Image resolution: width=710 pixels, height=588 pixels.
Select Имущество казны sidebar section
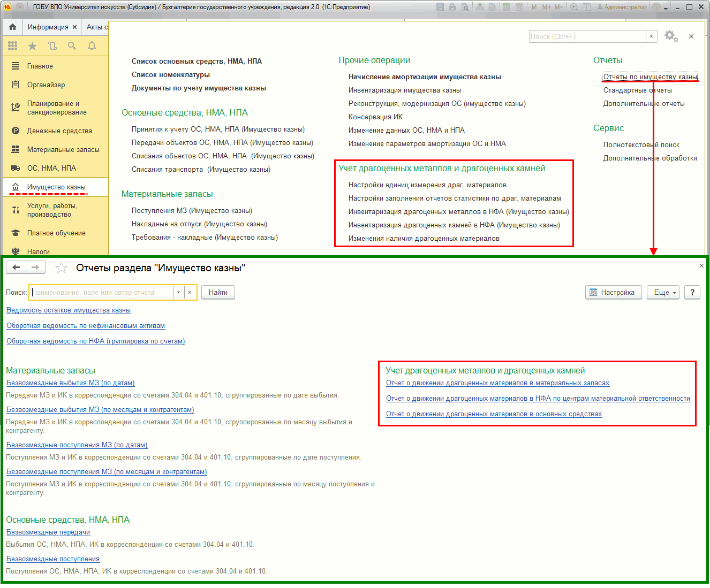pos(56,187)
